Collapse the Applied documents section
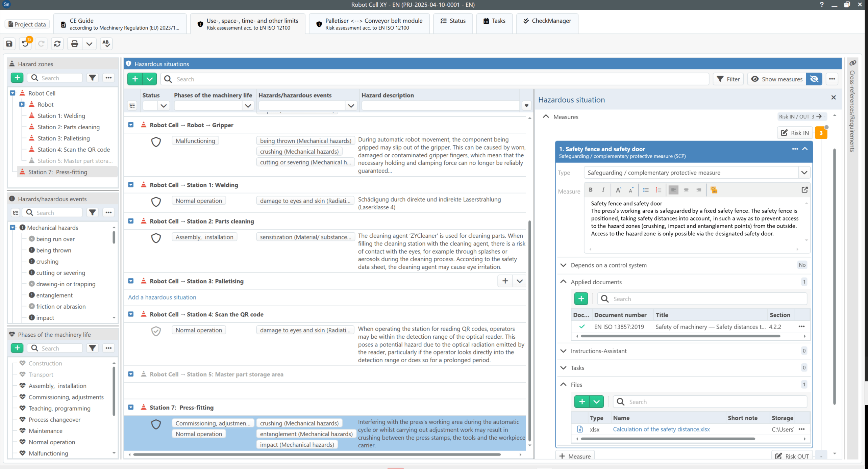The width and height of the screenshot is (868, 469). click(563, 282)
